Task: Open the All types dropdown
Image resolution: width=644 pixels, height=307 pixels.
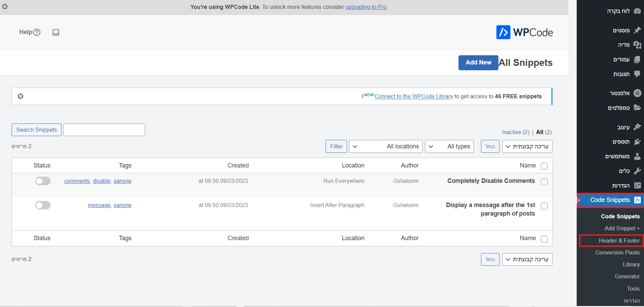Action: tap(449, 146)
